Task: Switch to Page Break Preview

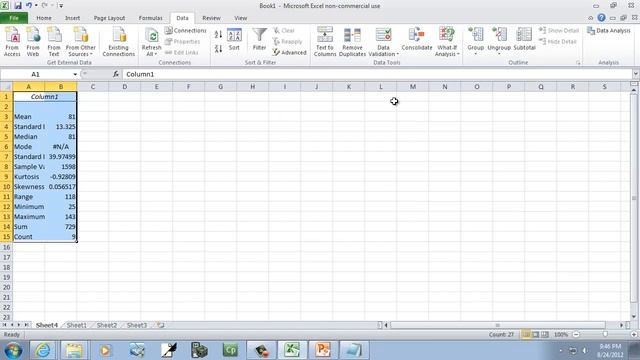Action: point(544,335)
